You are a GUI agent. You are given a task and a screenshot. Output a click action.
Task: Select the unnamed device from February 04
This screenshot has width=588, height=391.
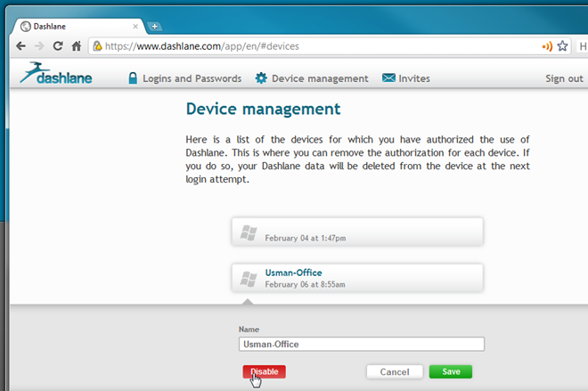(x=357, y=232)
